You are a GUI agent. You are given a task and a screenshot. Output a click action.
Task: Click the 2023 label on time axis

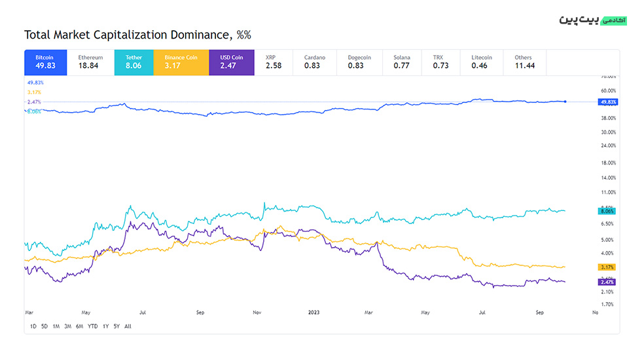tap(313, 313)
